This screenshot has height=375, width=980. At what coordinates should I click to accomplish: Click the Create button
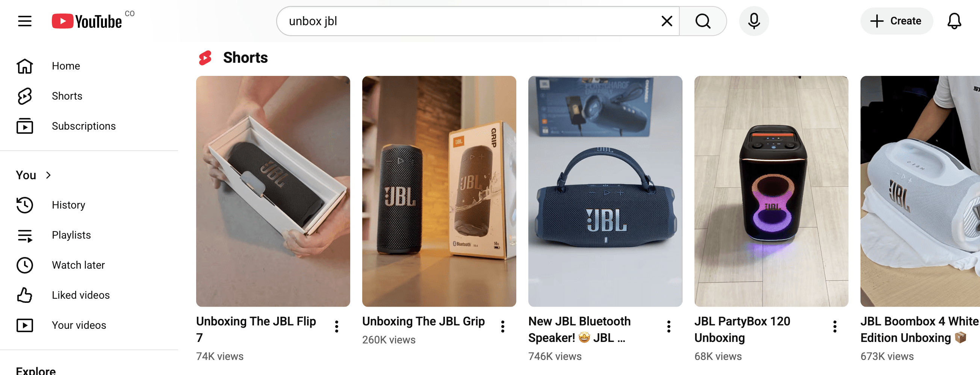pos(896,21)
